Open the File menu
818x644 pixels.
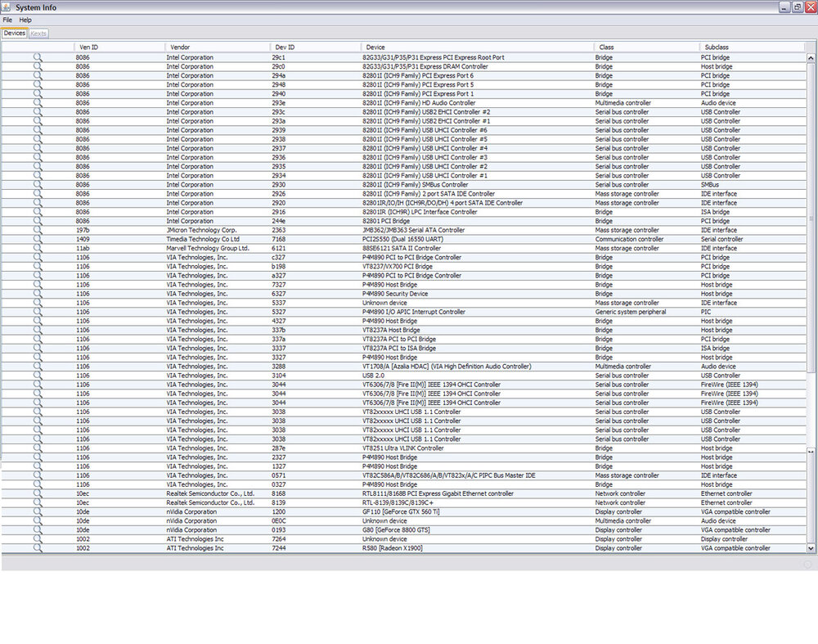(x=7, y=20)
